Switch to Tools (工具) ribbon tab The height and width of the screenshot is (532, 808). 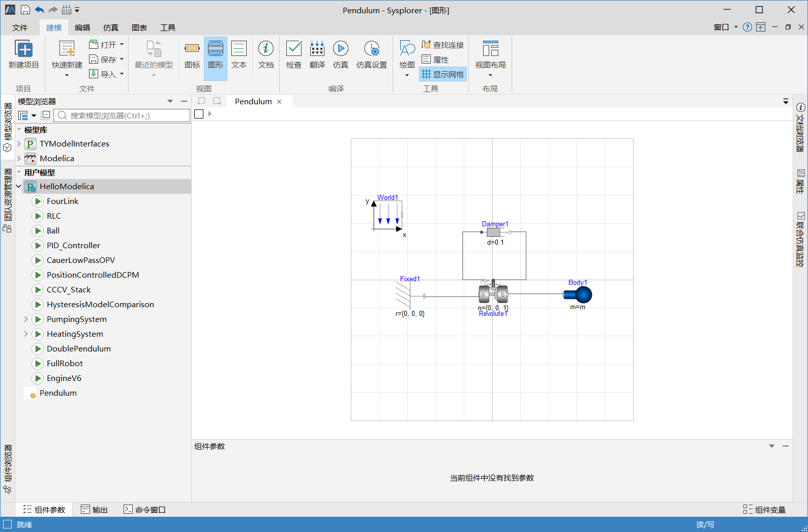[168, 27]
